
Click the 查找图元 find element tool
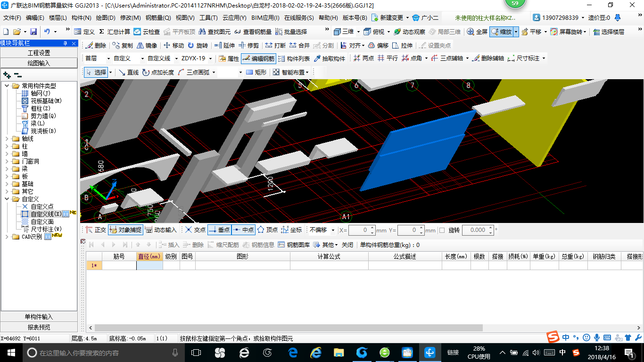tap(215, 32)
